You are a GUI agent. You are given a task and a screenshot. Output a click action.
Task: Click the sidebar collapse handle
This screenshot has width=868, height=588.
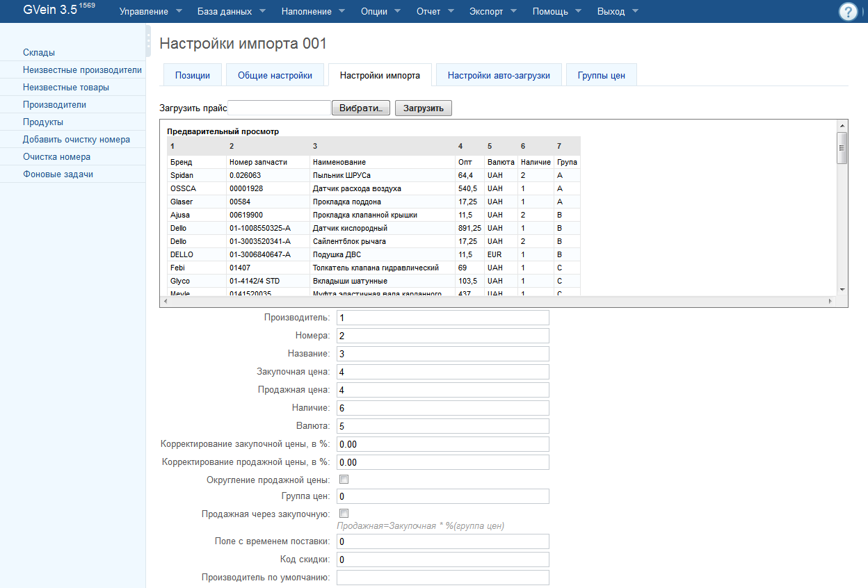[x=148, y=42]
